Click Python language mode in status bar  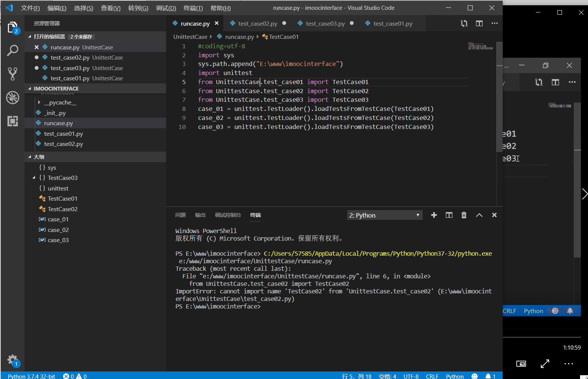tap(455, 376)
